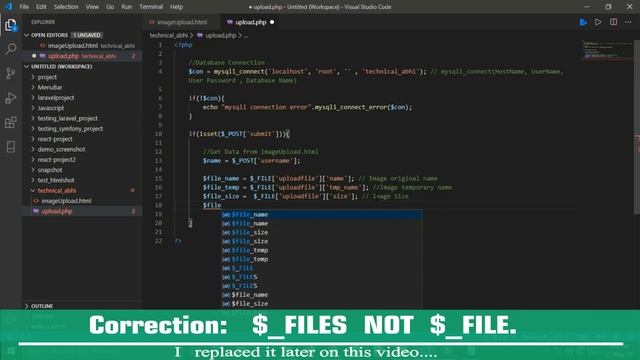Open the bottom activity bar panel icon

click(11, 147)
